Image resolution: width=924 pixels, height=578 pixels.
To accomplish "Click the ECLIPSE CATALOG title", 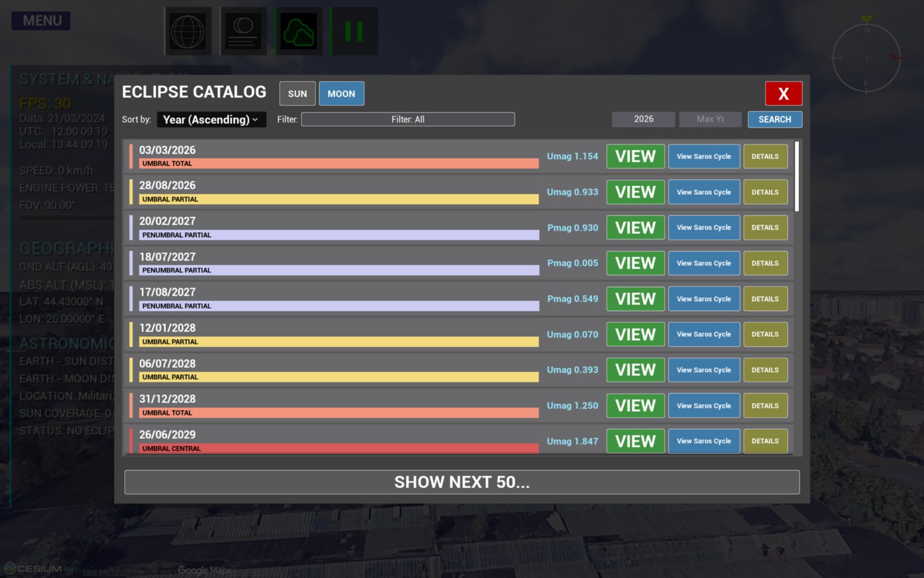I will pyautogui.click(x=194, y=92).
